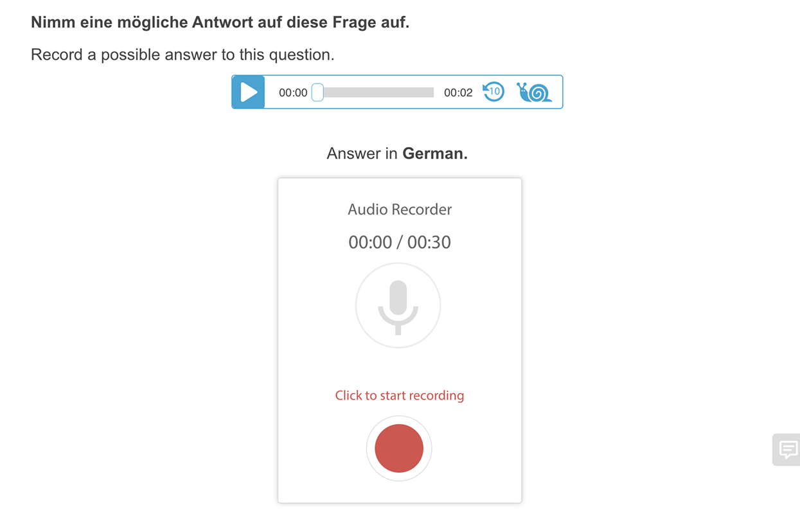Screen dimensions: 800x532
Task: Click the 00:02 audio duration label
Action: click(458, 93)
